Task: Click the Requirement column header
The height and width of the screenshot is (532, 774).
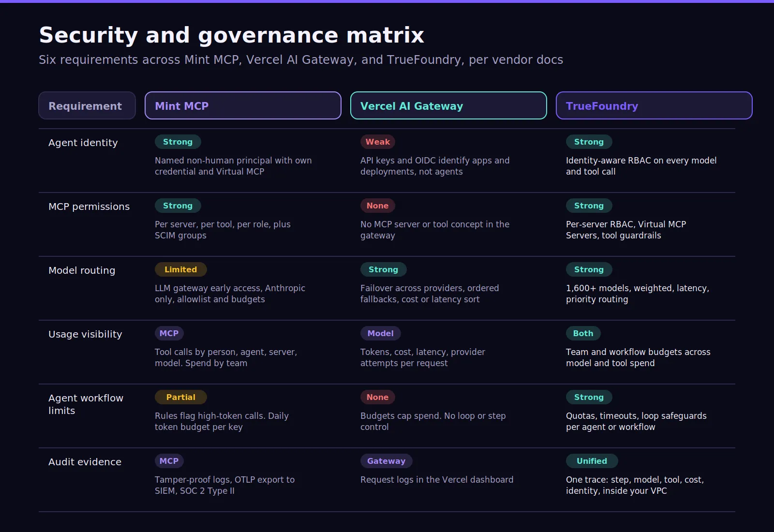Action: coord(87,105)
